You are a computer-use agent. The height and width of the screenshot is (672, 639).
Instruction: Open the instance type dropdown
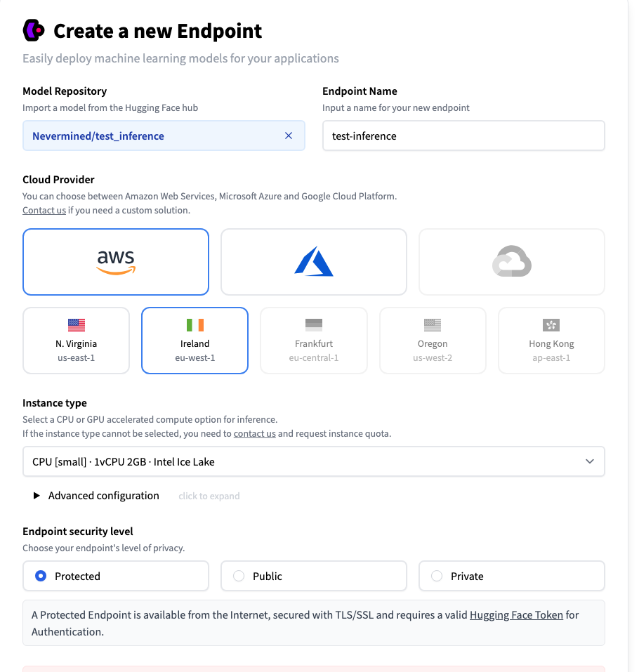(313, 461)
